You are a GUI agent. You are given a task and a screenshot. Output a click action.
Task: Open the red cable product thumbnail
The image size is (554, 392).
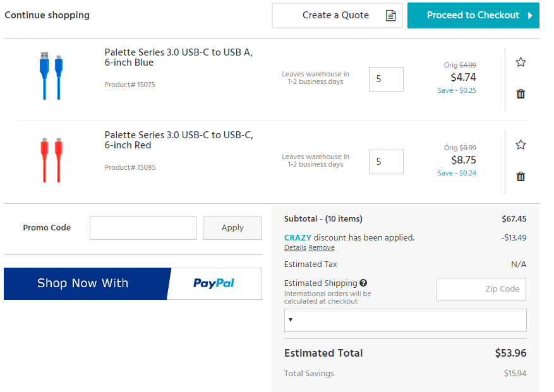52,158
